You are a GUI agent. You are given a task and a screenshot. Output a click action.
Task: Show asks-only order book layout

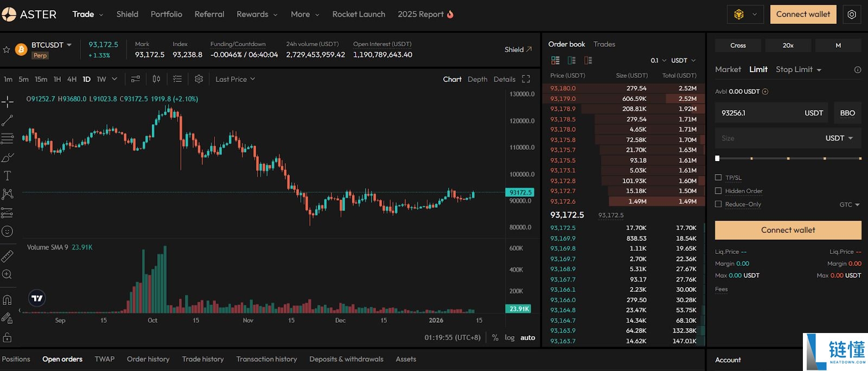click(x=588, y=60)
